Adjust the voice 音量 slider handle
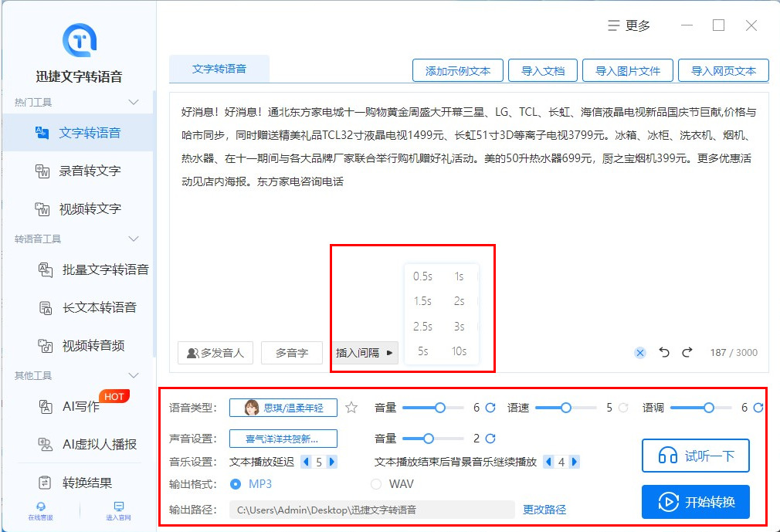 coord(439,408)
